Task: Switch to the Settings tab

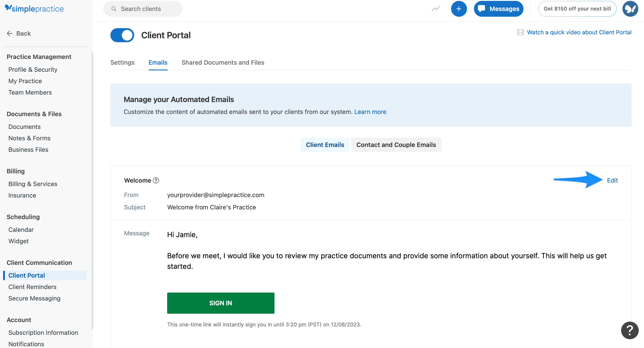Action: tap(122, 62)
